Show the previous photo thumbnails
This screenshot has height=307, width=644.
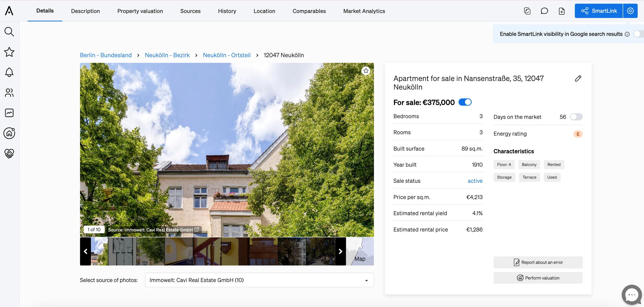point(86,251)
